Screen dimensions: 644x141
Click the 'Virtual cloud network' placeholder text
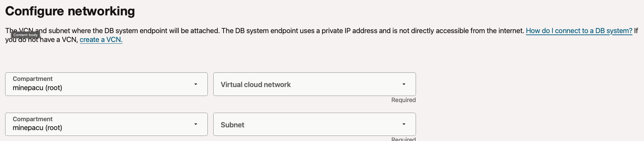(x=255, y=85)
